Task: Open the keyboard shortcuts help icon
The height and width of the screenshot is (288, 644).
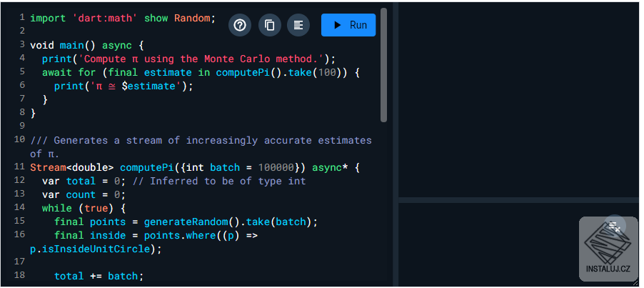Action: click(239, 25)
